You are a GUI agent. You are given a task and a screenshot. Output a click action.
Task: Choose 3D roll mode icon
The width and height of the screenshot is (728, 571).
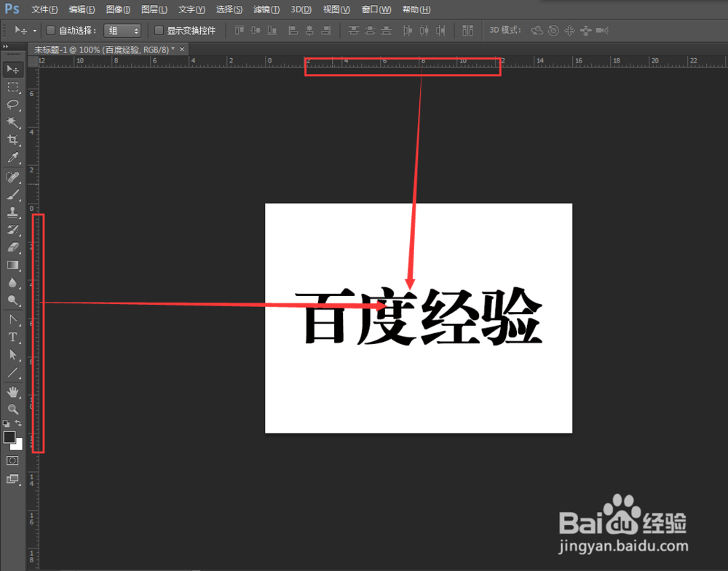click(553, 31)
